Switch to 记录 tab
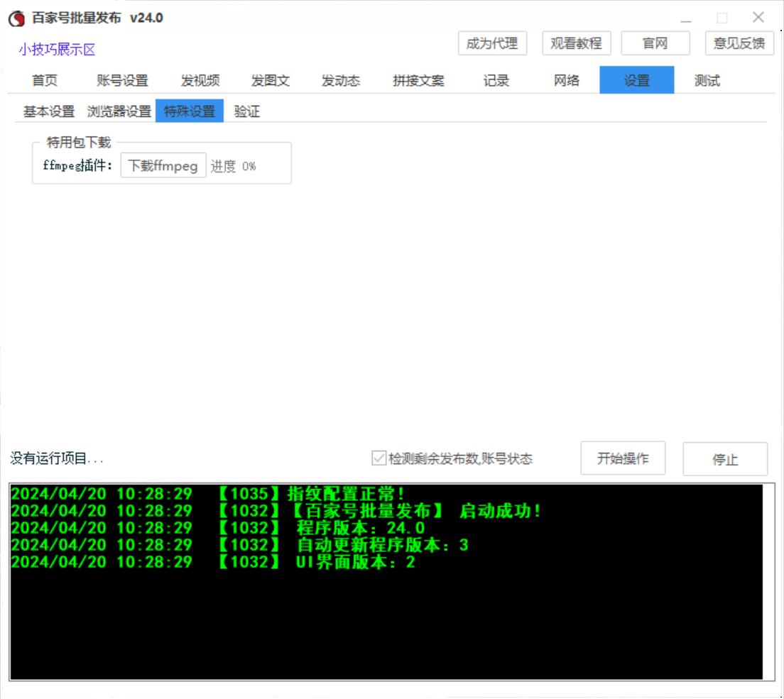Viewport: 784px width, 699px height. click(496, 80)
